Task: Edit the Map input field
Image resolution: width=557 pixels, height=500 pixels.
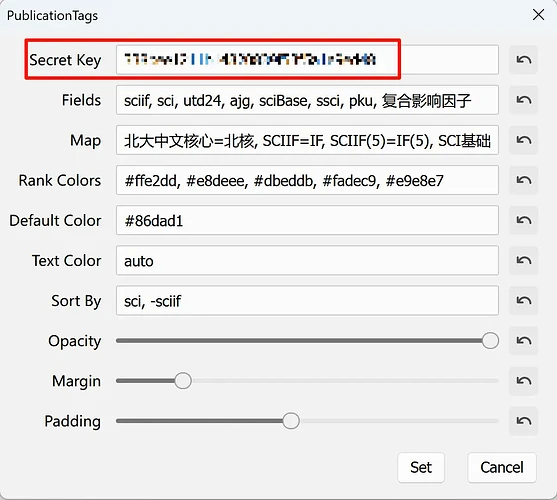Action: tap(307, 140)
